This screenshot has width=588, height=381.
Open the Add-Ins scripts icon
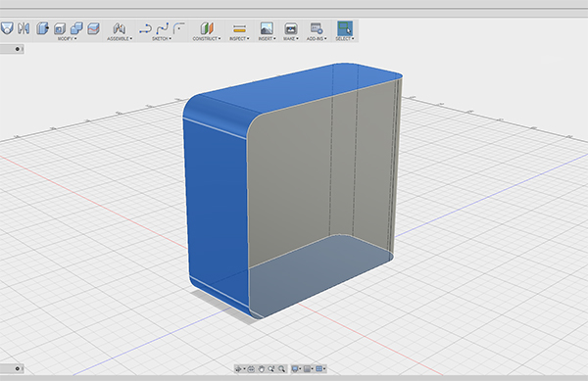click(317, 28)
